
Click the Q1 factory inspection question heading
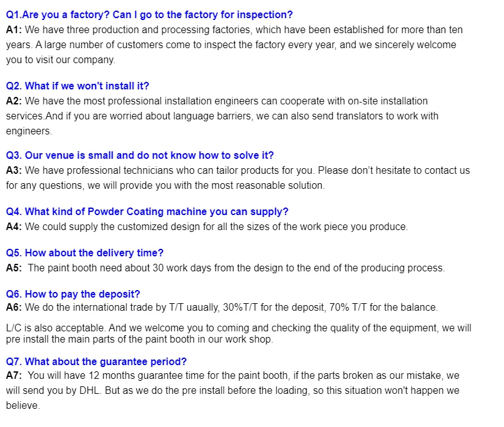[149, 15]
